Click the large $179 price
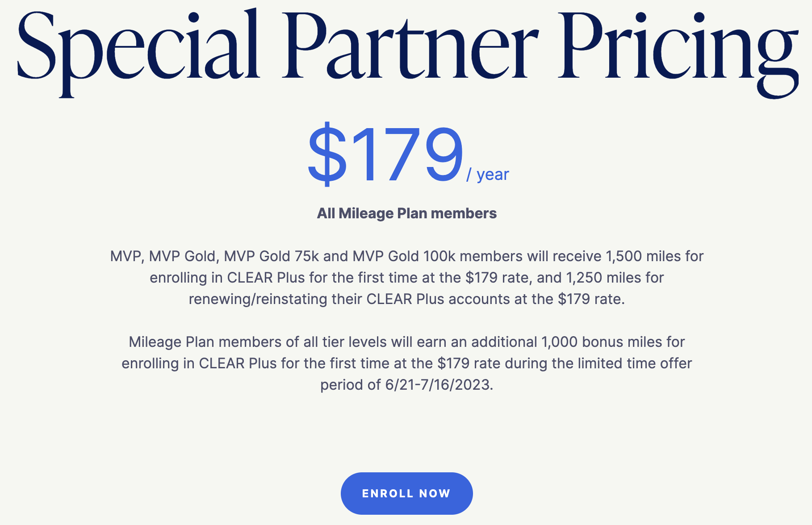Image resolution: width=812 pixels, height=525 pixels. [385, 154]
